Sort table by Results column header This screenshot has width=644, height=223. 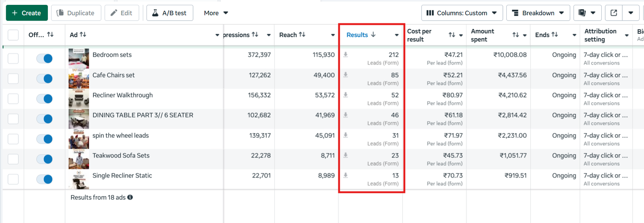click(x=357, y=35)
